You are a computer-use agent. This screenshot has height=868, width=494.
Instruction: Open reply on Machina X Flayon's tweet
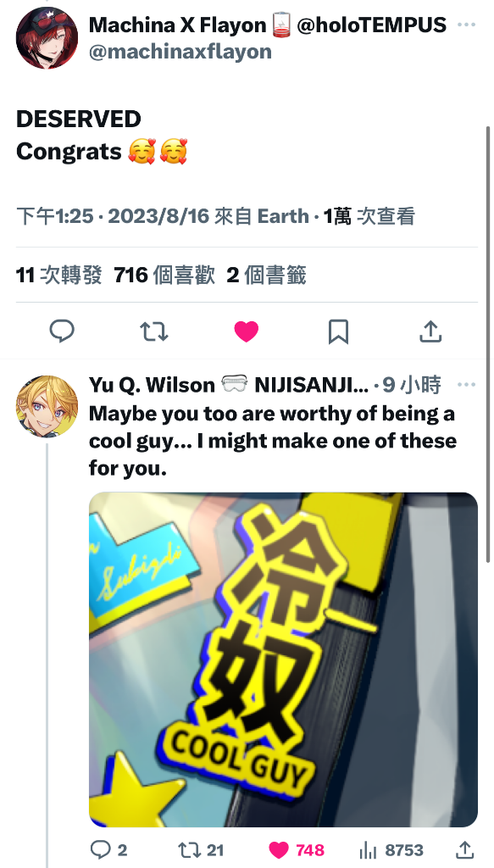62,331
